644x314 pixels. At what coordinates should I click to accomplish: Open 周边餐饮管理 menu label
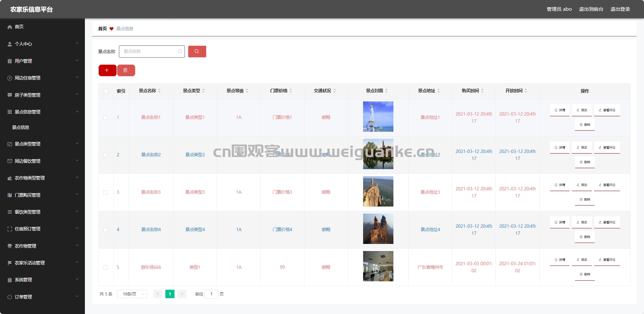(x=28, y=161)
